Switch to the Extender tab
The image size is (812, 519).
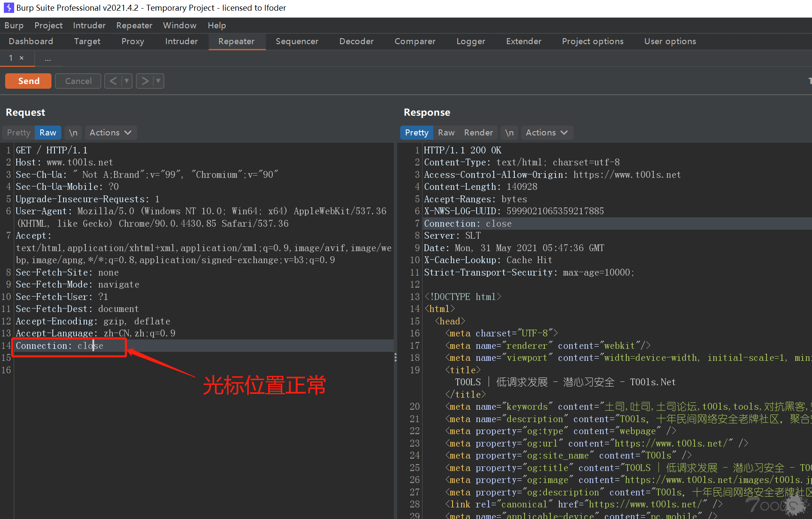tap(524, 41)
